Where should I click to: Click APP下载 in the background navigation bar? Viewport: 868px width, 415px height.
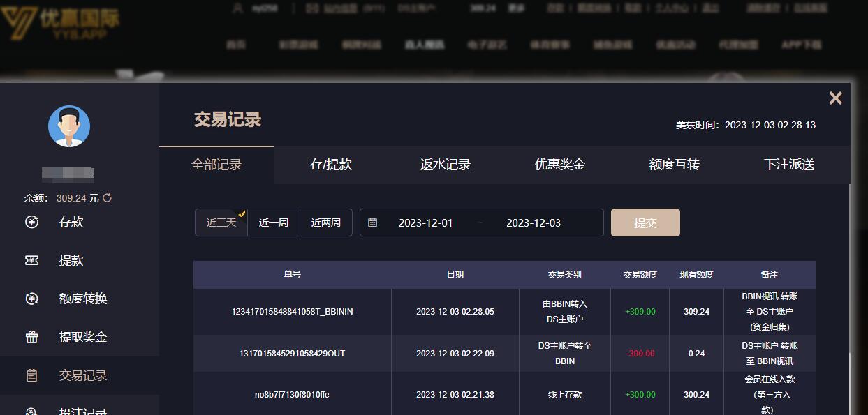point(801,45)
